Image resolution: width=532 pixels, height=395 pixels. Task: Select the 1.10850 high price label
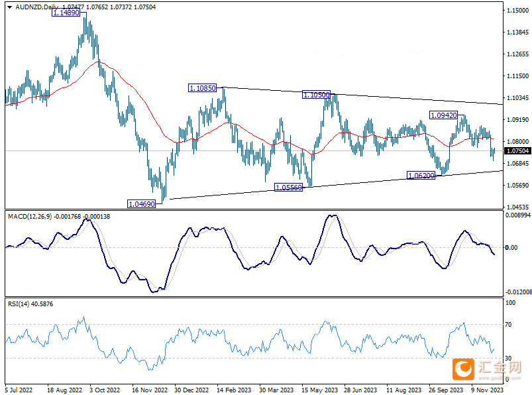pyautogui.click(x=202, y=88)
